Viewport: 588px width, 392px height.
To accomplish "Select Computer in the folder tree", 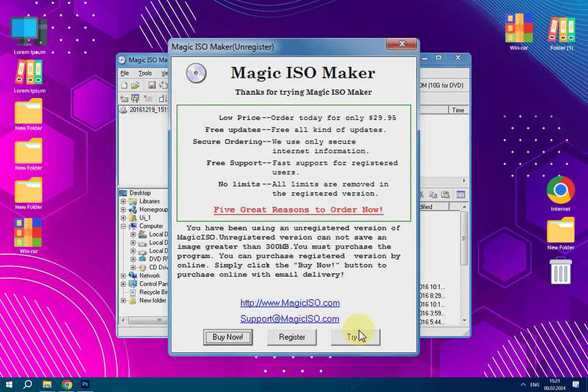I will coord(151,226).
